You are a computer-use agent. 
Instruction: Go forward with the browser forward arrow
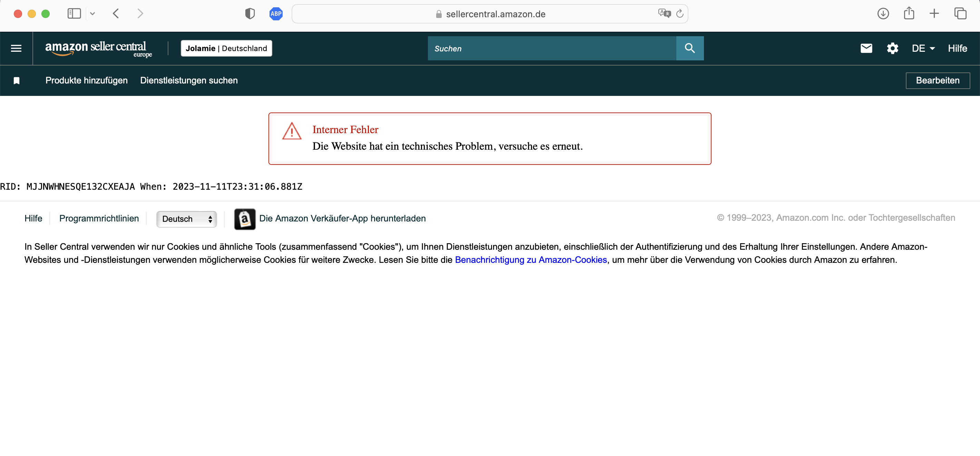(140, 14)
